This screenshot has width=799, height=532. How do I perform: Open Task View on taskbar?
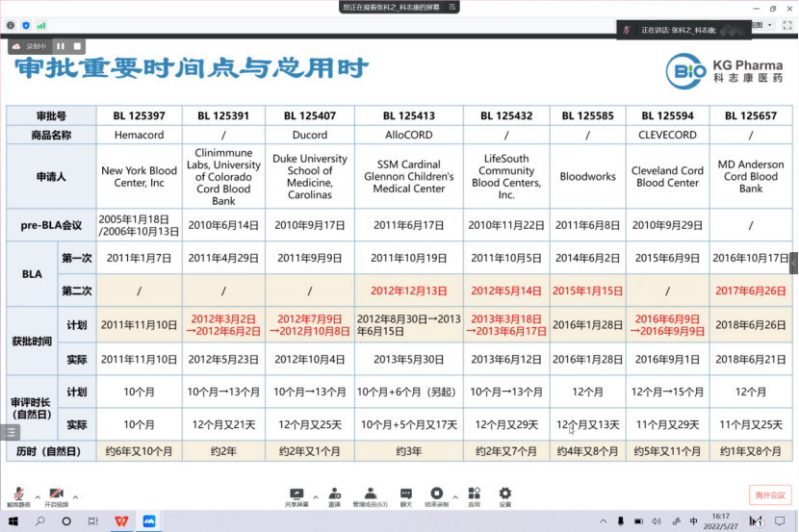coord(92,521)
